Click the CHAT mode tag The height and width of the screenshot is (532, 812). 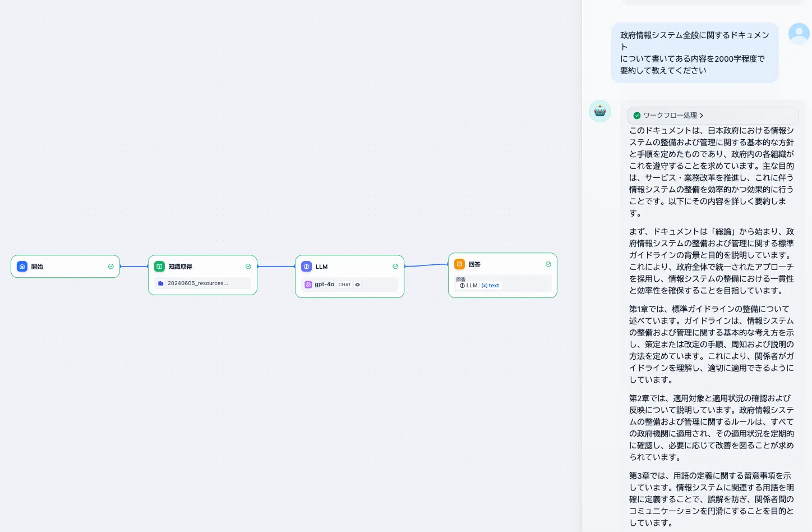tap(345, 285)
